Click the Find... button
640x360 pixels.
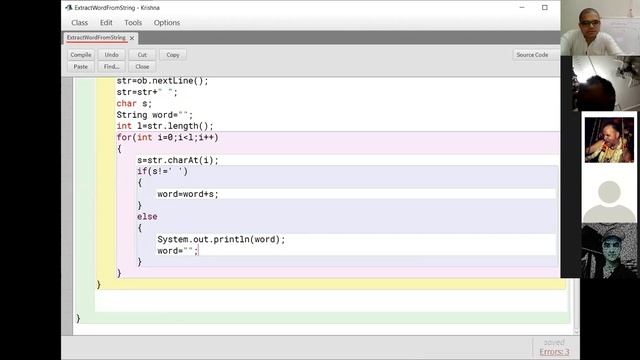(x=111, y=67)
